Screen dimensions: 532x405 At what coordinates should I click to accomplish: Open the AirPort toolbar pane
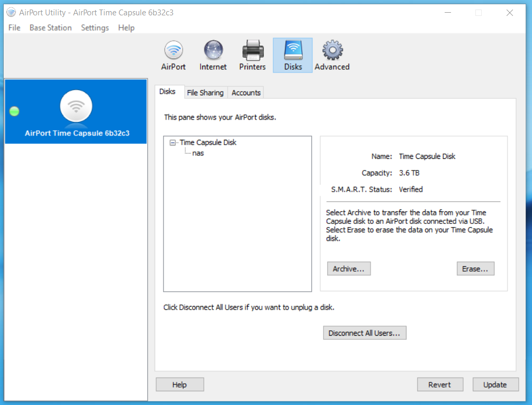(x=174, y=55)
